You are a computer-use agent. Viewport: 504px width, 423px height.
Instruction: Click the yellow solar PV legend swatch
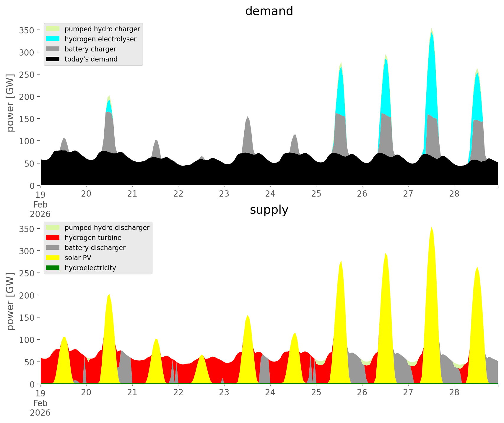pos(53,258)
